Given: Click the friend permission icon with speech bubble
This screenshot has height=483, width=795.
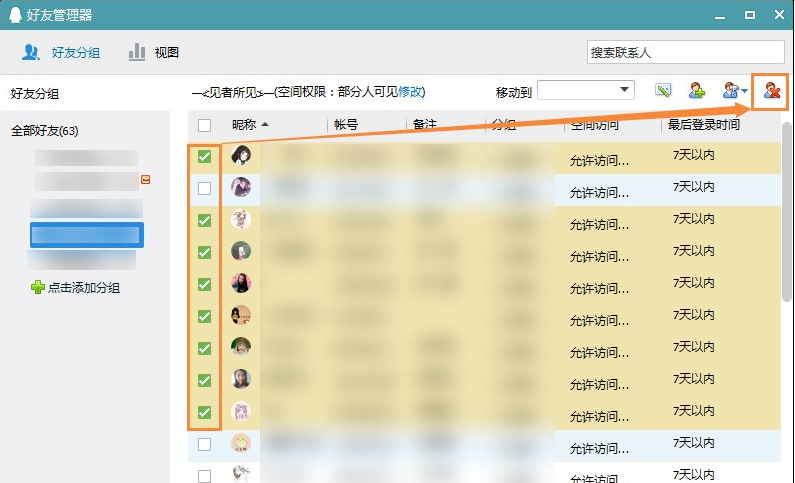Looking at the screenshot, I should 730,91.
